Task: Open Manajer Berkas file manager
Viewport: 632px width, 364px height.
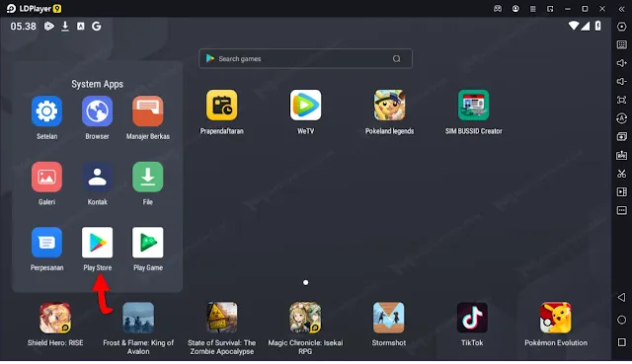Action: coord(148,111)
